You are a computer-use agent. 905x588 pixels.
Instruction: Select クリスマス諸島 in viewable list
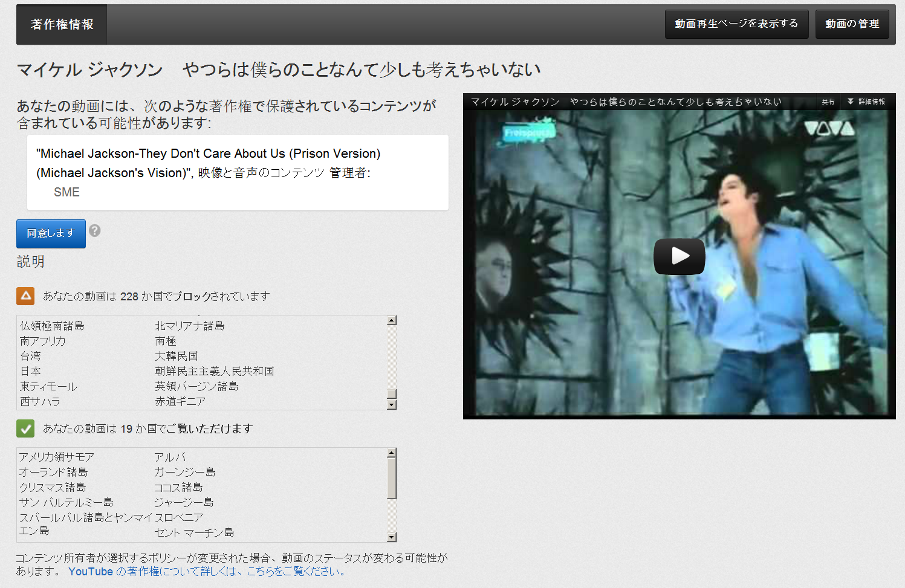[53, 487]
